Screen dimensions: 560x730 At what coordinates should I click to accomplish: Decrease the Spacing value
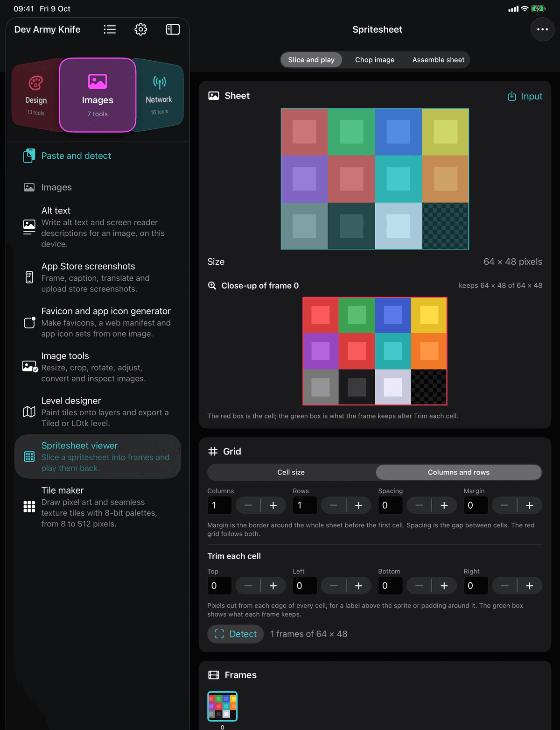tap(419, 505)
